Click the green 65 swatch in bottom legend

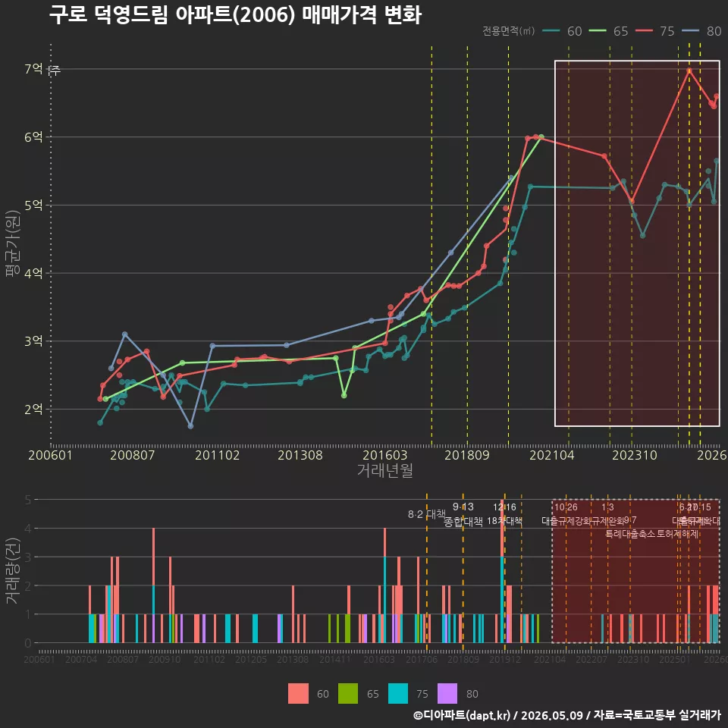click(x=348, y=693)
